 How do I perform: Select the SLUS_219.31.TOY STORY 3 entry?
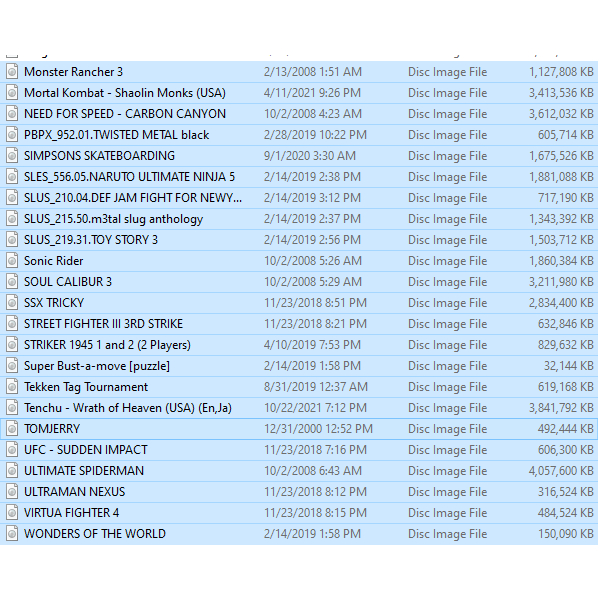click(x=91, y=240)
